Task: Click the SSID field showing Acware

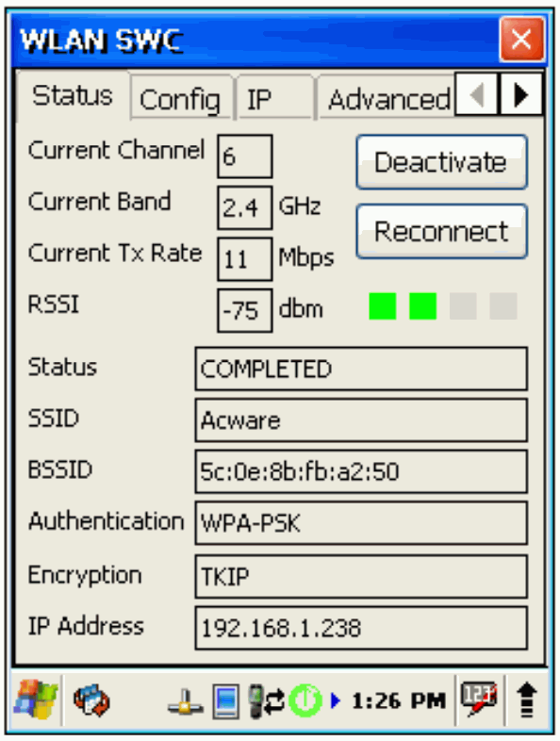Action: click(361, 420)
